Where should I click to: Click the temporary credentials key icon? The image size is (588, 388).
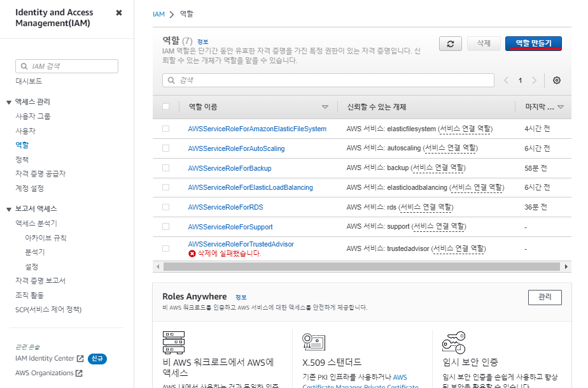pyautogui.click(x=454, y=342)
